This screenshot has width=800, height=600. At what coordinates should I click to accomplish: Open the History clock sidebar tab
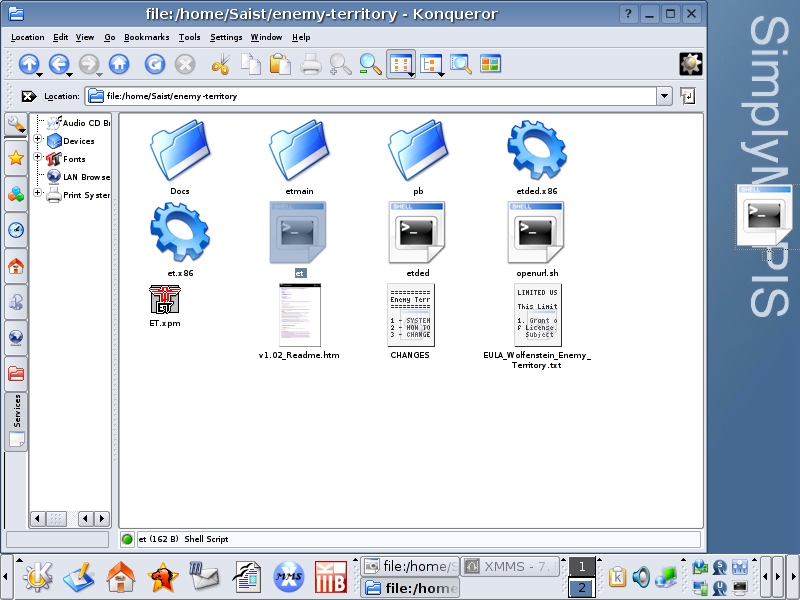coord(16,230)
